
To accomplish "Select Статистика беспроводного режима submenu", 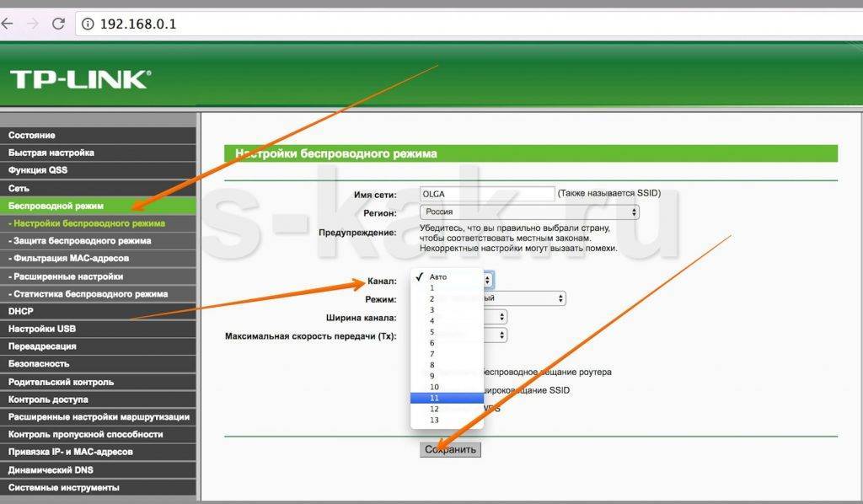I will pyautogui.click(x=98, y=294).
